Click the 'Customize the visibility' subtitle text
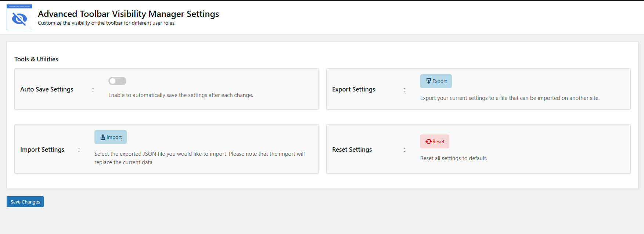This screenshot has width=644, height=234. [107, 23]
